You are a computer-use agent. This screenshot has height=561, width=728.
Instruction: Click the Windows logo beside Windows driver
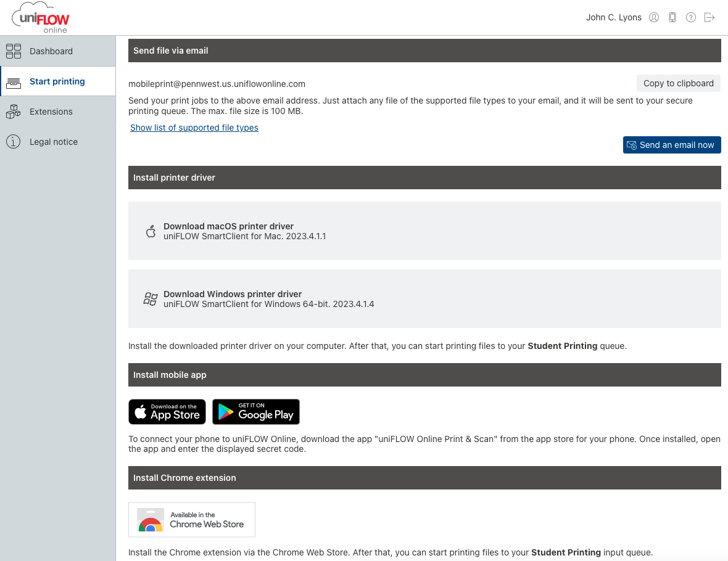[x=151, y=299]
